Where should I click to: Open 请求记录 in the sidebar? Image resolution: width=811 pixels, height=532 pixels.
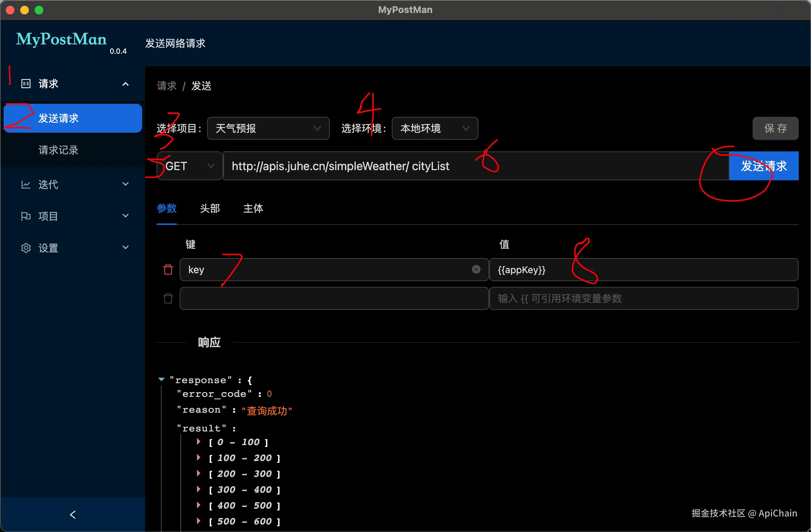coord(58,150)
